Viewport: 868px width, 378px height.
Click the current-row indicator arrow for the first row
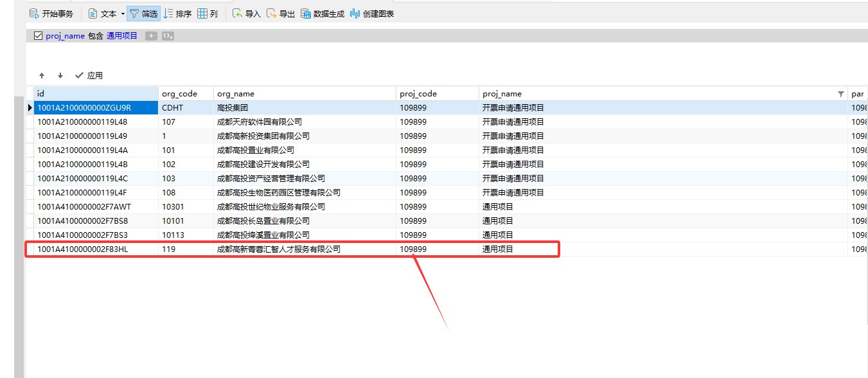30,107
